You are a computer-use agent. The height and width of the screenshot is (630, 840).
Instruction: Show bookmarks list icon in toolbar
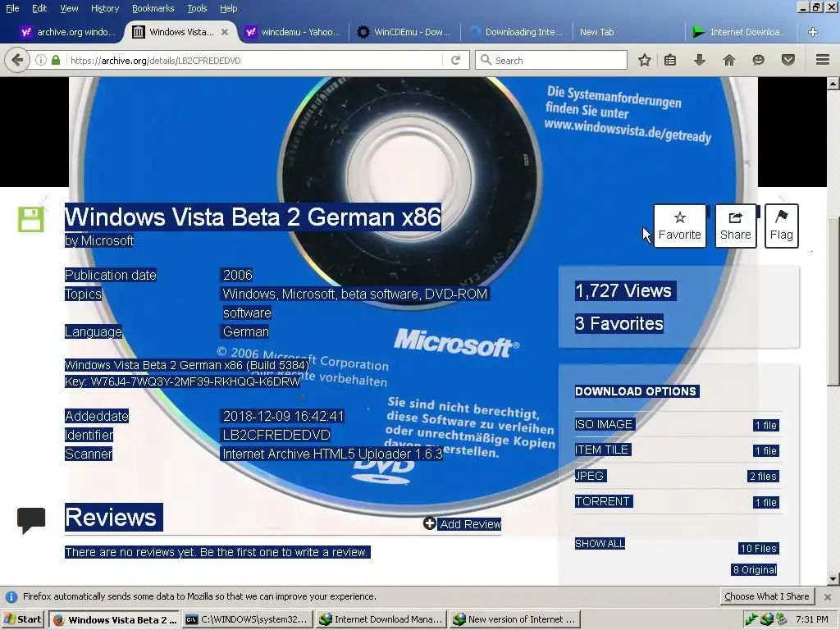670,60
